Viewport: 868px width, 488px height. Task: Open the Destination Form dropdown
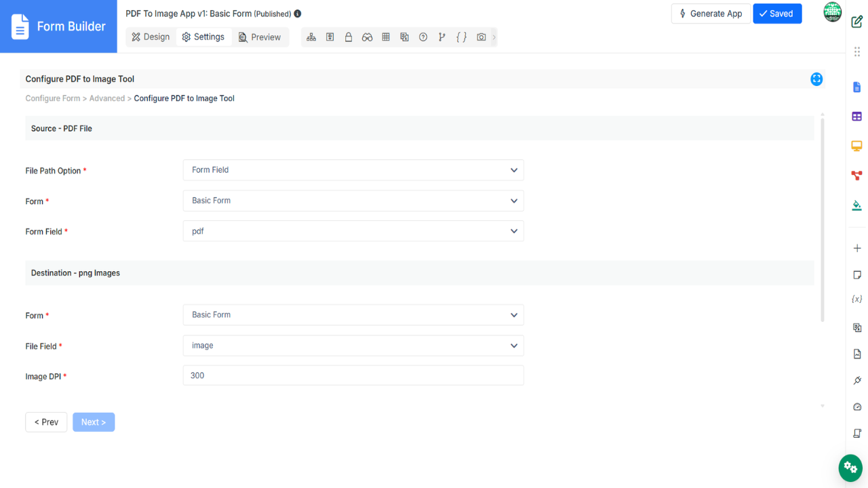pyautogui.click(x=353, y=315)
